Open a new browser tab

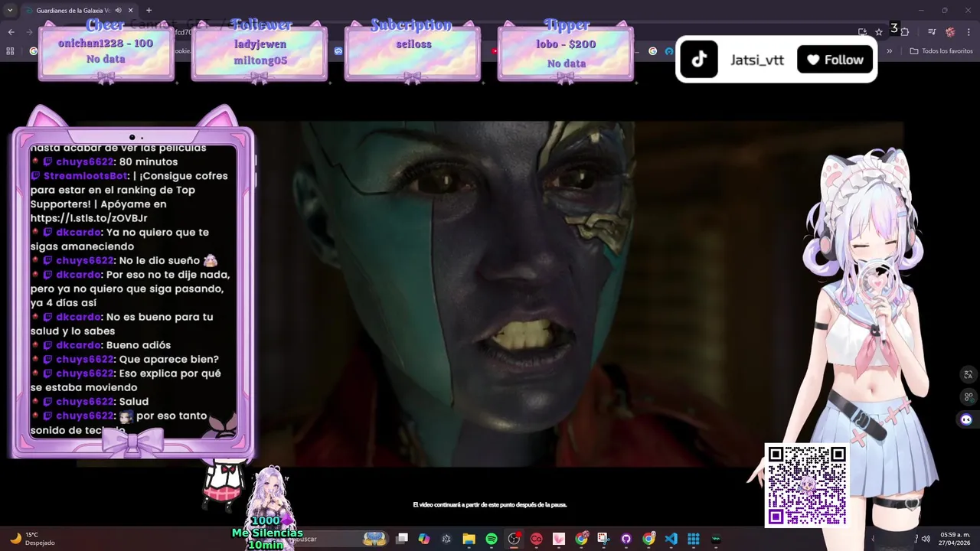pyautogui.click(x=149, y=11)
